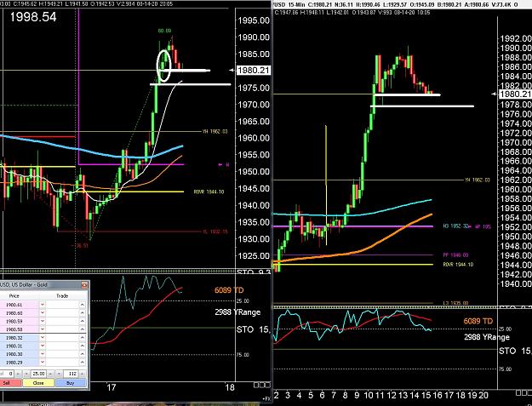The width and height of the screenshot is (532, 406).
Task: Select the 1980.31 bid price cell
Action: pyautogui.click(x=20, y=346)
